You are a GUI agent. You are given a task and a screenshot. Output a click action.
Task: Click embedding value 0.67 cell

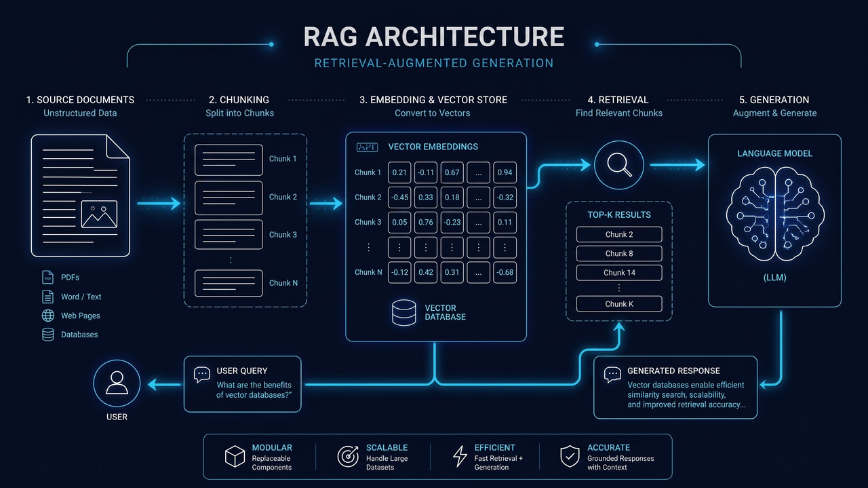[x=452, y=172]
